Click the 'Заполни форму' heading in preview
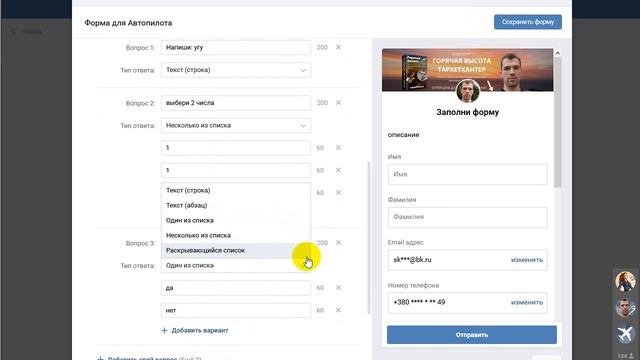 (x=468, y=112)
